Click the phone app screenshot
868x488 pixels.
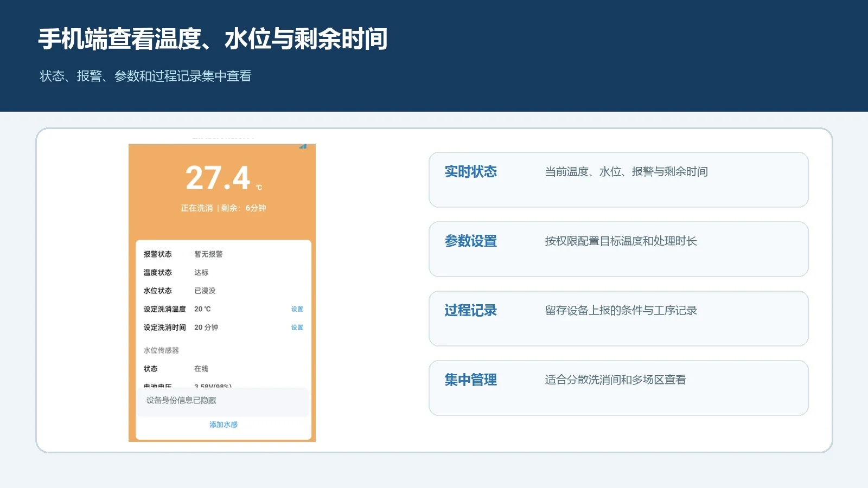coord(222,293)
